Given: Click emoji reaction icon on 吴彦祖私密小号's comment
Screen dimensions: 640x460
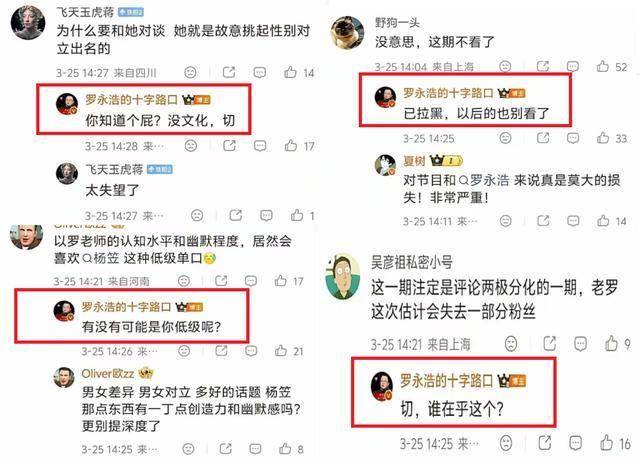Looking at the screenshot, I should point(511,344).
